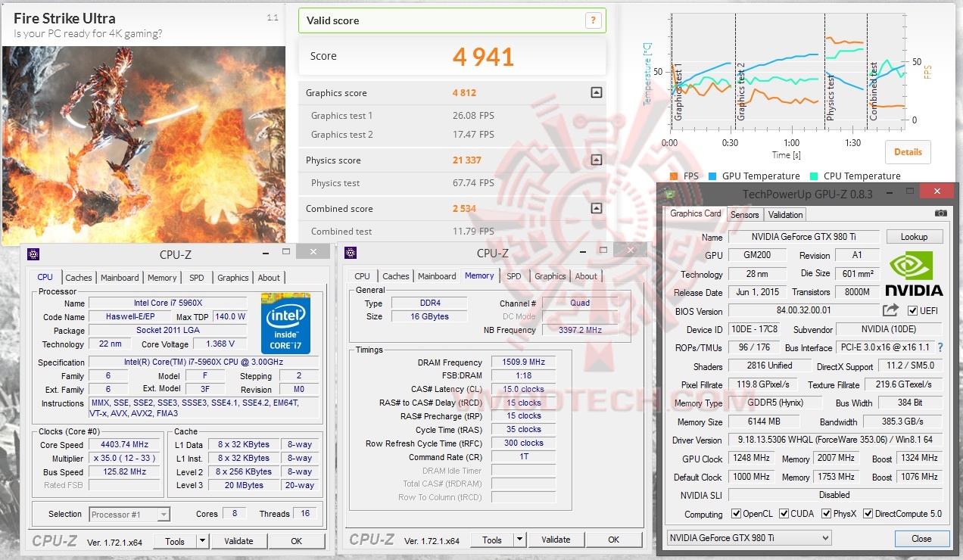This screenshot has height=560, width=963.
Task: Open the Caches tab in left CPU-Z
Action: [78, 278]
